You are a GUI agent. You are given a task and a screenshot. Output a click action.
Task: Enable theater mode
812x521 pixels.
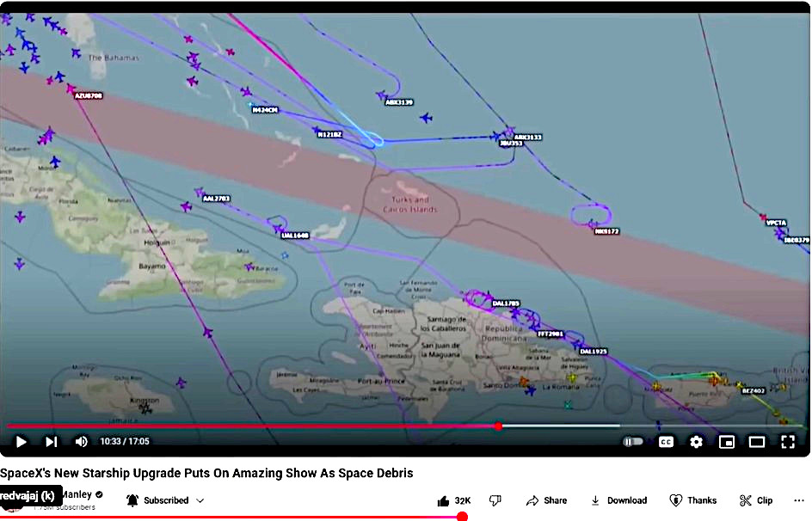(757, 442)
